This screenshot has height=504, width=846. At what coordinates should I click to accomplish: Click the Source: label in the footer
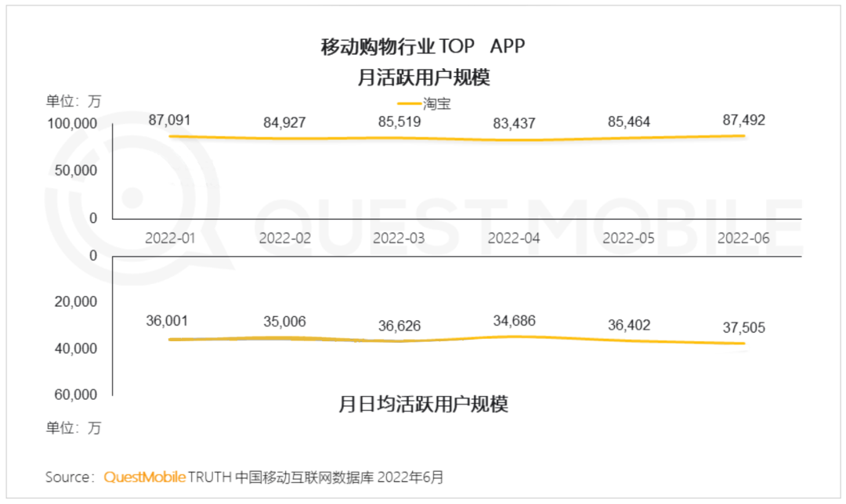click(70, 477)
